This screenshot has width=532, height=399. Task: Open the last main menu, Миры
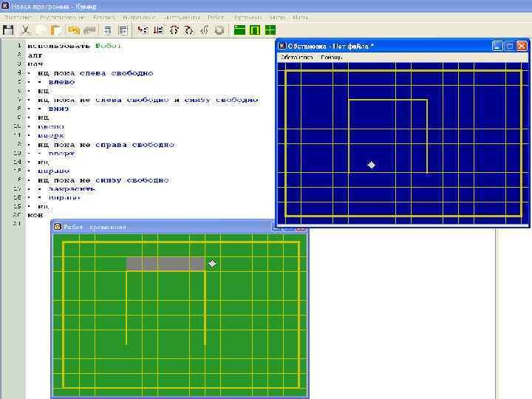[x=300, y=17]
